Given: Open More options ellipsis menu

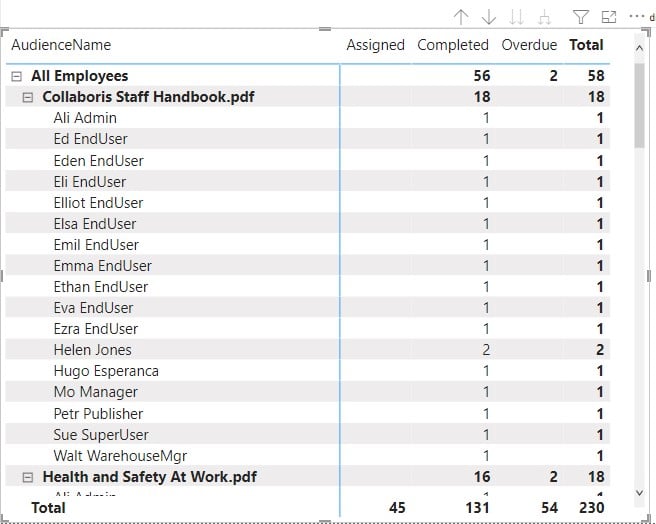Looking at the screenshot, I should tap(635, 17).
